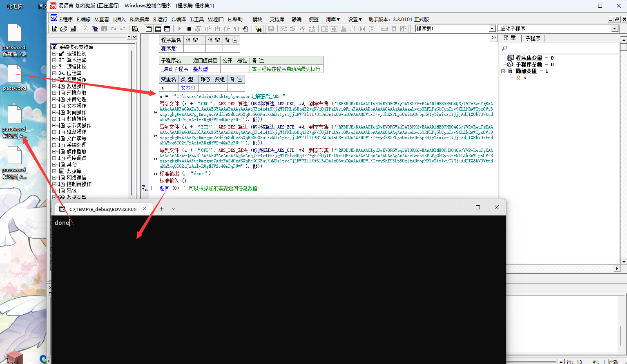Open the T.工具 menu

pos(197,19)
